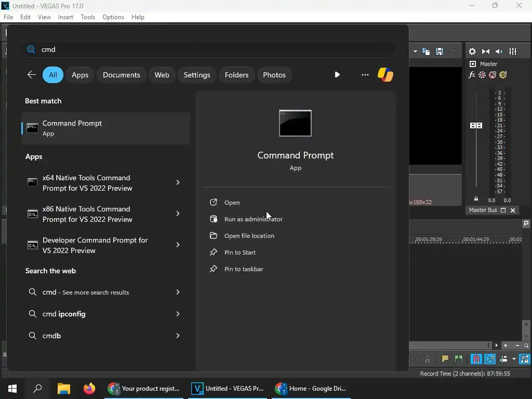
Task: Copy snapshot to clipboard in preview
Action: pos(426,51)
